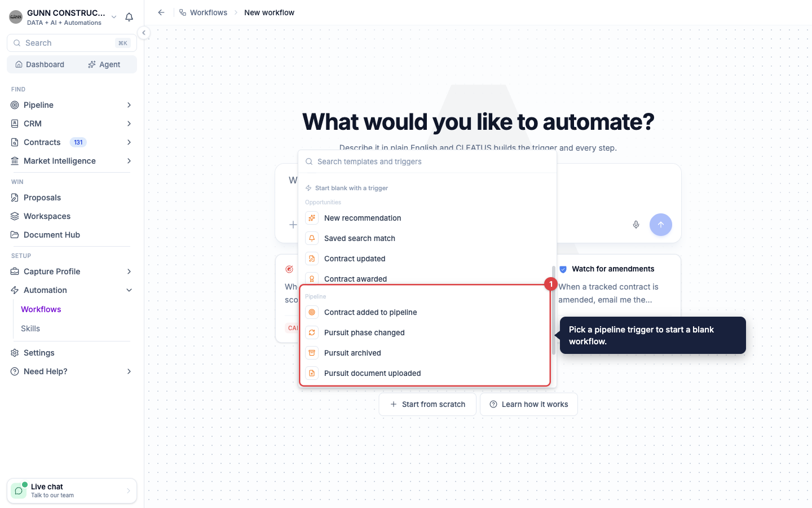The height and width of the screenshot is (508, 812).
Task: Click the New recommendation trigger icon
Action: pos(312,218)
